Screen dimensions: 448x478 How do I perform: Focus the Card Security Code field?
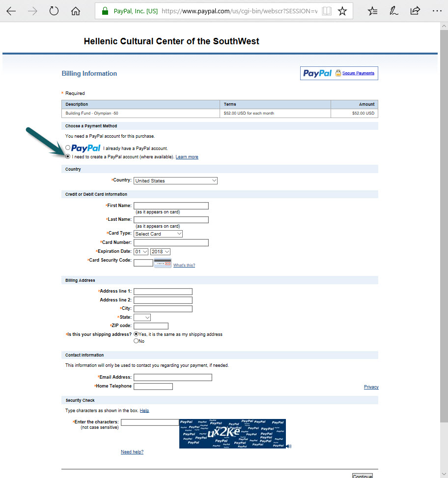click(143, 263)
